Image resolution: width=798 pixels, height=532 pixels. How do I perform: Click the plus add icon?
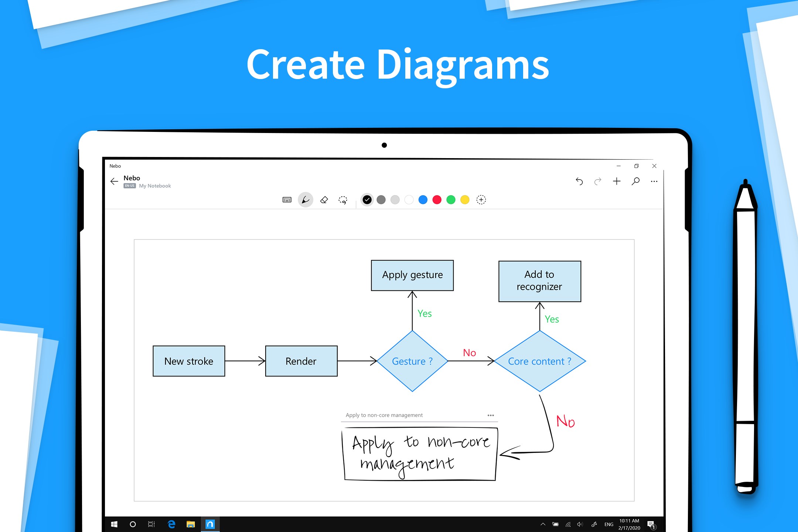point(617,181)
